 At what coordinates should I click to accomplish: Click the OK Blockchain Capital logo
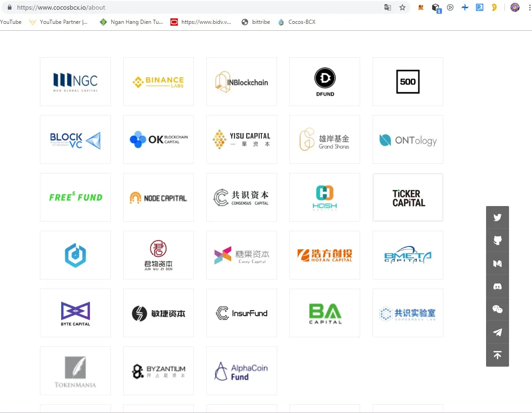pos(158,140)
